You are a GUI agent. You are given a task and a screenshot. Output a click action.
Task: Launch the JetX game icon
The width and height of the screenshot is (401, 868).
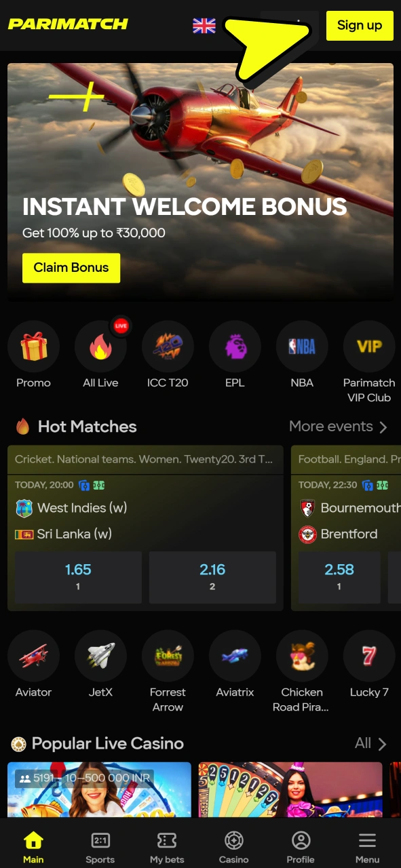click(x=100, y=656)
